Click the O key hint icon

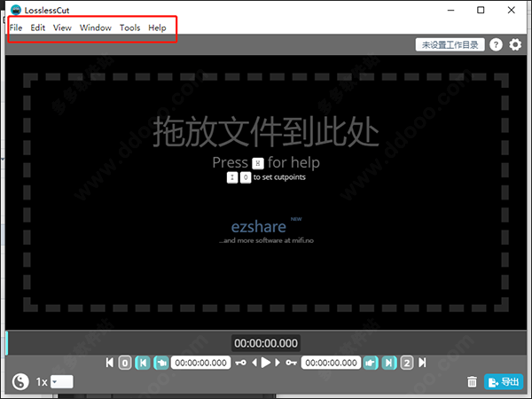[x=246, y=177]
